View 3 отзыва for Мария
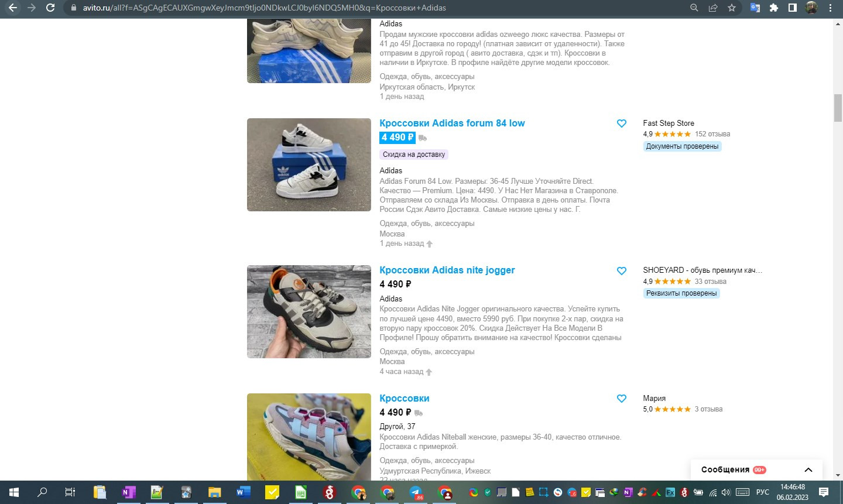 pos(708,409)
